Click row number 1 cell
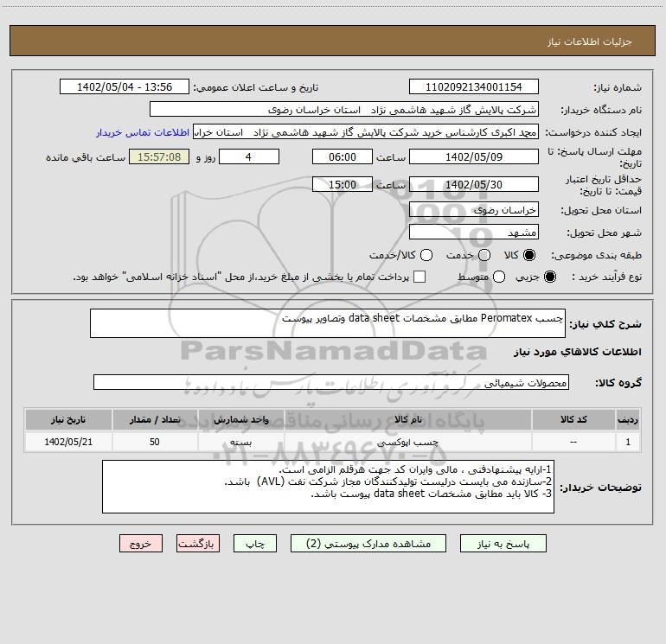 (x=628, y=442)
